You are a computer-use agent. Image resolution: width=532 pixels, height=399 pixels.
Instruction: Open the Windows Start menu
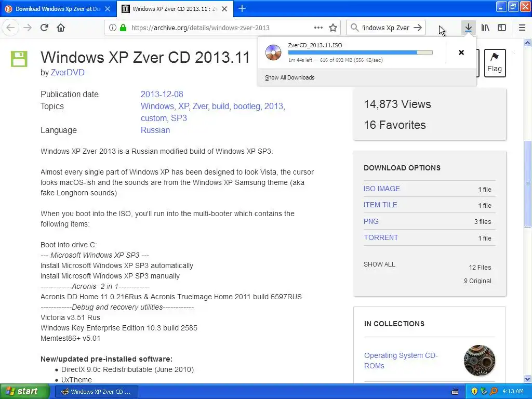(24, 392)
